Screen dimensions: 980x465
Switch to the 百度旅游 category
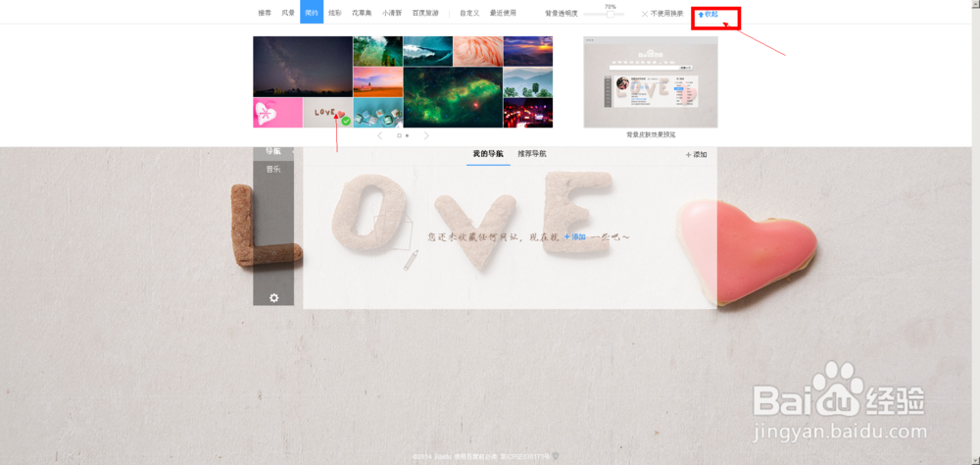pos(425,13)
